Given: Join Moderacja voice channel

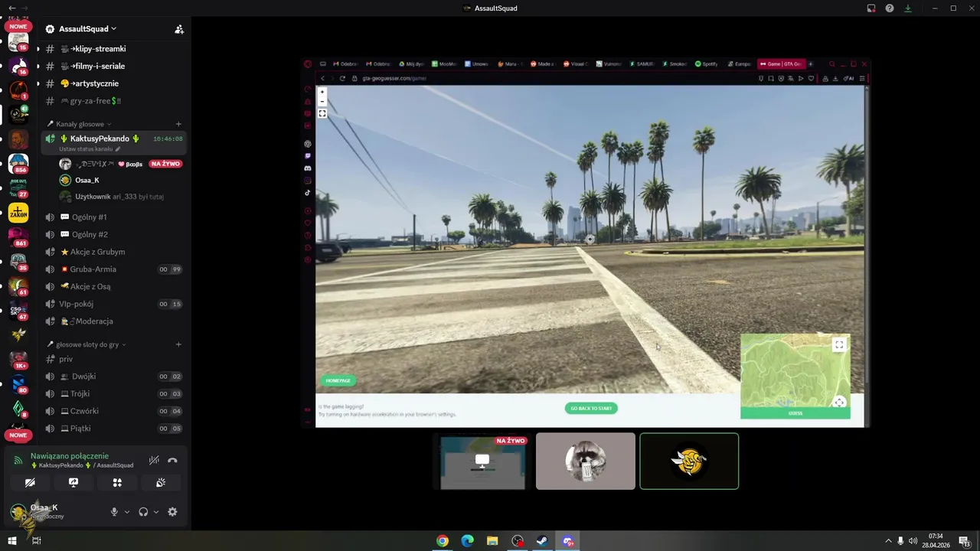Looking at the screenshot, I should point(113,321).
